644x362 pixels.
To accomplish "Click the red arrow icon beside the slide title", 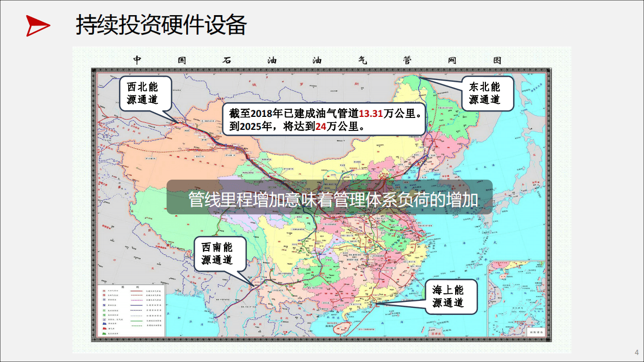I will pyautogui.click(x=38, y=24).
